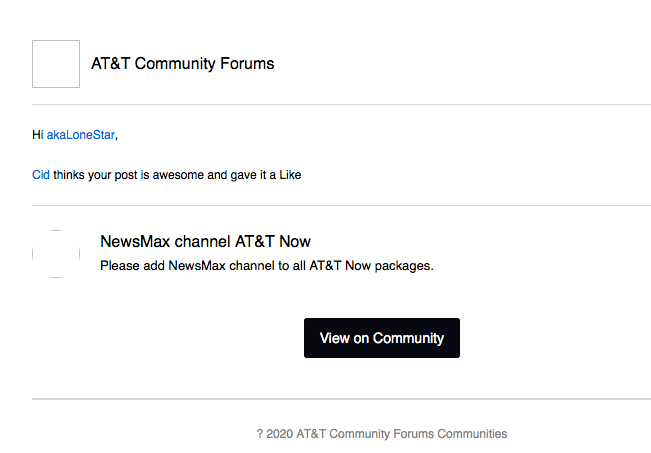Click the AT&T Community Forums header title
Image resolution: width=651 pixels, height=453 pixels.
point(182,64)
